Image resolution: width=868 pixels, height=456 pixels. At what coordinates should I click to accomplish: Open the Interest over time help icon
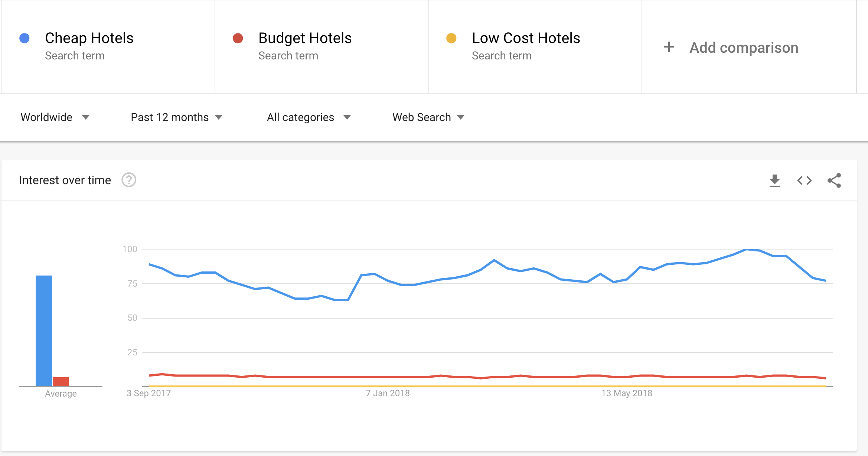pyautogui.click(x=129, y=180)
